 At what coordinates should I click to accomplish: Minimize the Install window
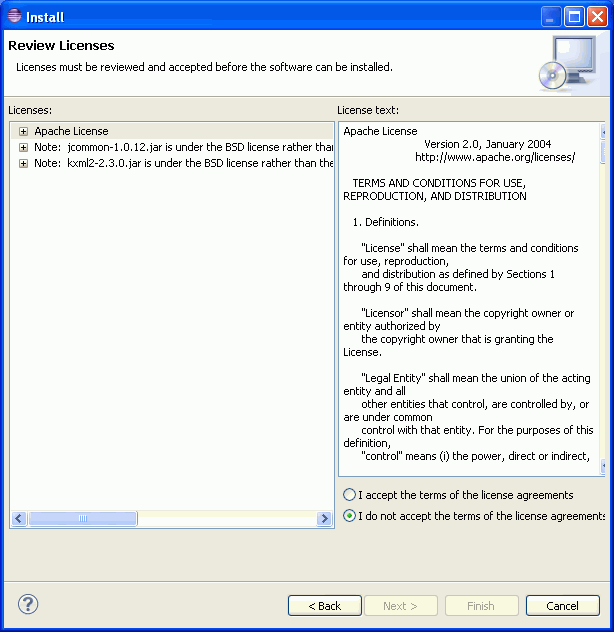tap(551, 17)
